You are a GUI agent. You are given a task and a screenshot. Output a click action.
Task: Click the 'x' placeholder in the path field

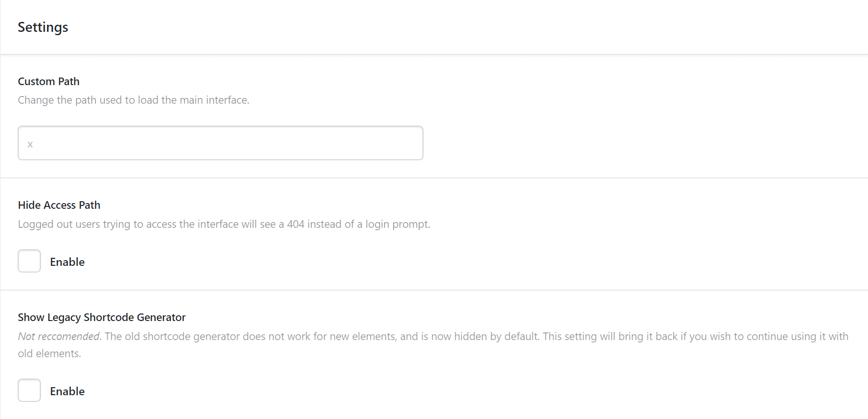[x=30, y=144]
